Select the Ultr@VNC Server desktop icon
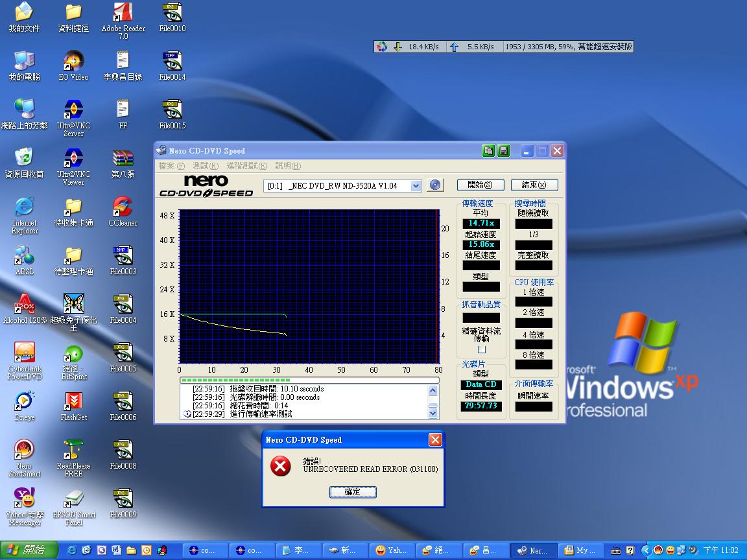Viewport: 747px width, 560px height. click(x=73, y=118)
